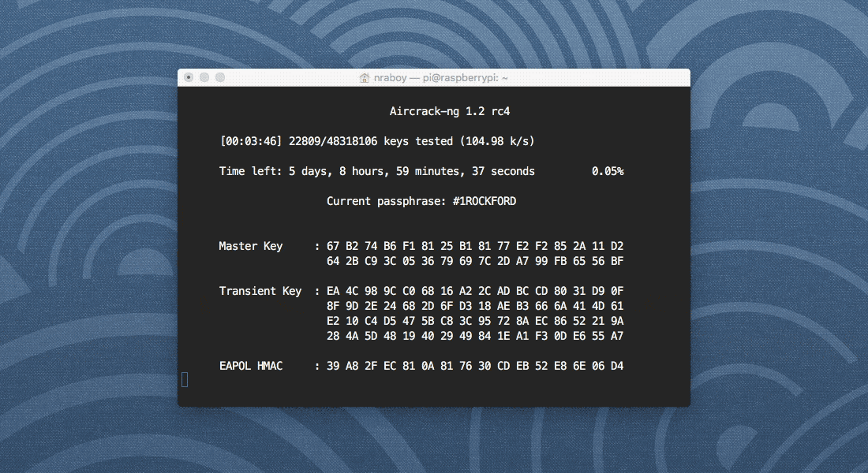Minimize the terminal window
This screenshot has width=868, height=473.
coord(204,78)
